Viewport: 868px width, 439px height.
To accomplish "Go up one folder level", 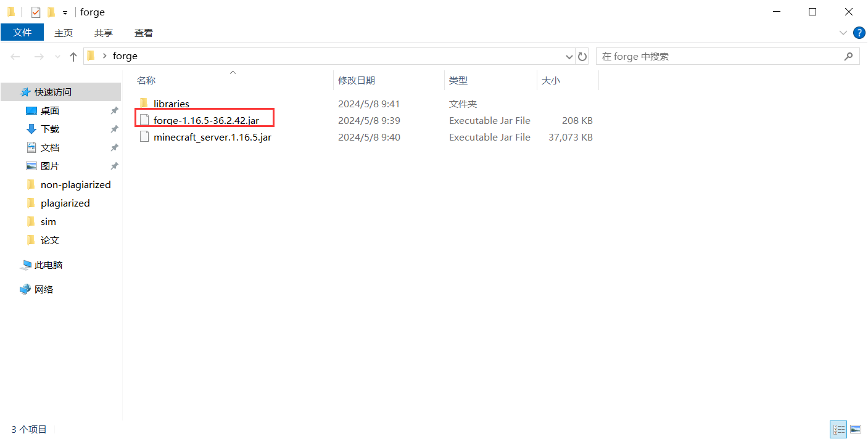I will coord(73,56).
